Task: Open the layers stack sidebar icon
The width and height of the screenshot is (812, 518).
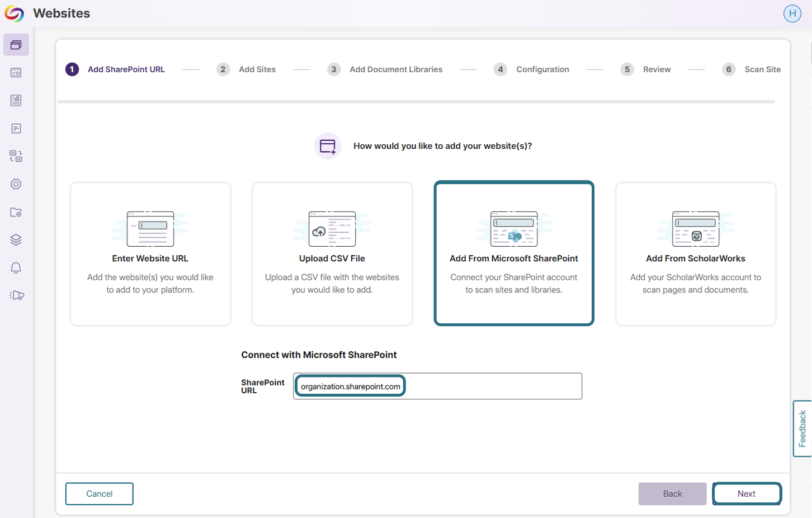Action: (16, 240)
